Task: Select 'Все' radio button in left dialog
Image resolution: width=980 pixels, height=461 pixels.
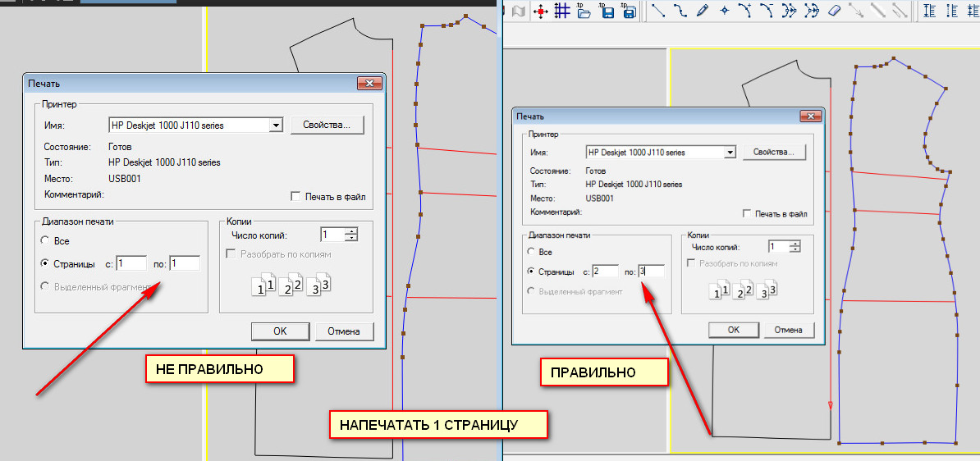Action: pyautogui.click(x=44, y=241)
